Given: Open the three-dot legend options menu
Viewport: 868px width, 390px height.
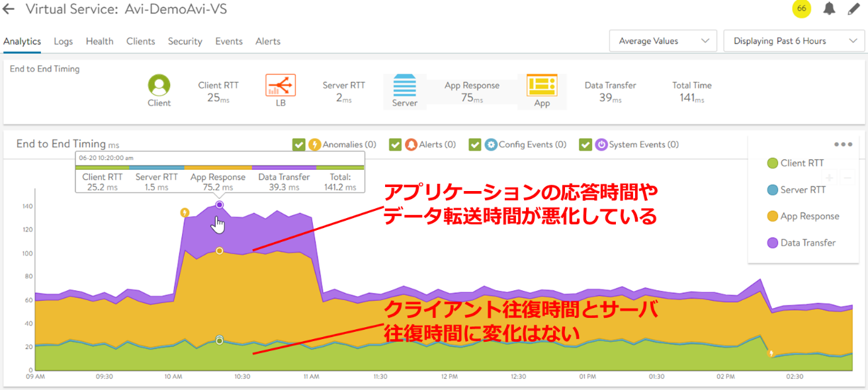Looking at the screenshot, I should point(843,144).
